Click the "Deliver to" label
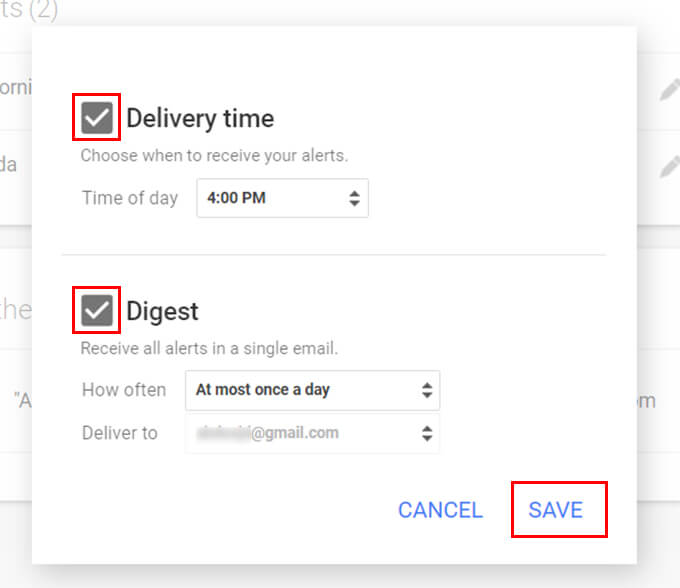This screenshot has height=588, width=680. 120,434
